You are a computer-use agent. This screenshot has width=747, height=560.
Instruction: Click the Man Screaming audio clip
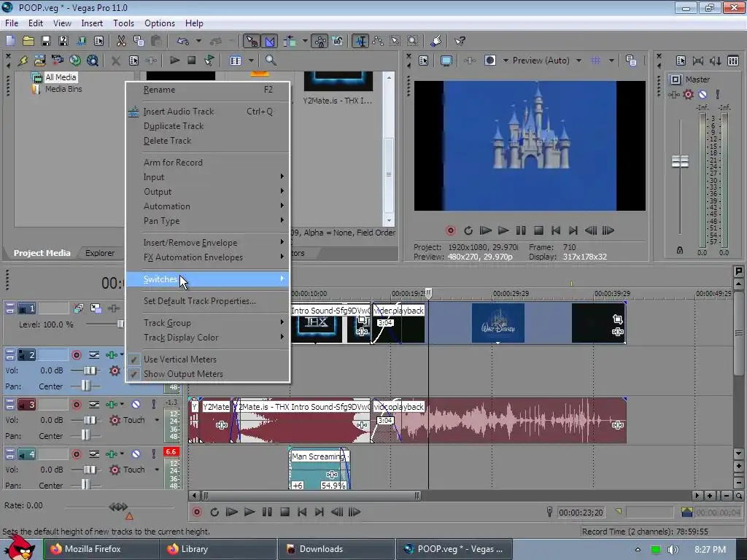point(320,469)
